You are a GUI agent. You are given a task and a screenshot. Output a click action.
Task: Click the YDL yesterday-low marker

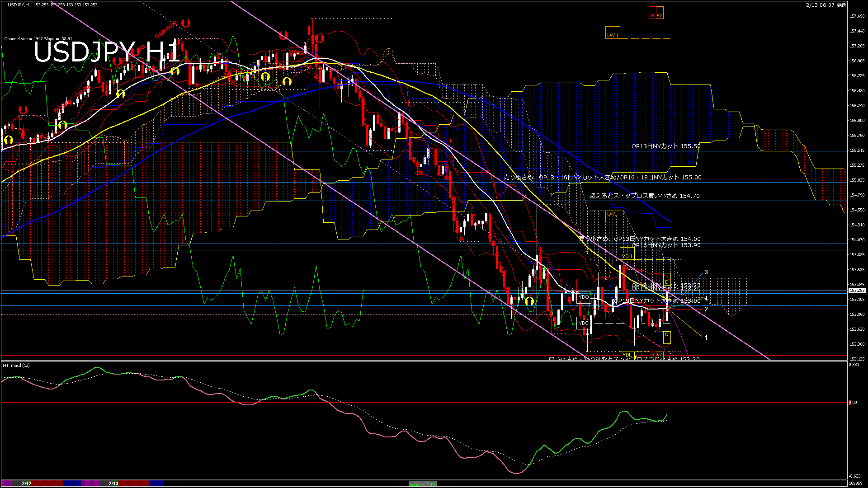627,355
